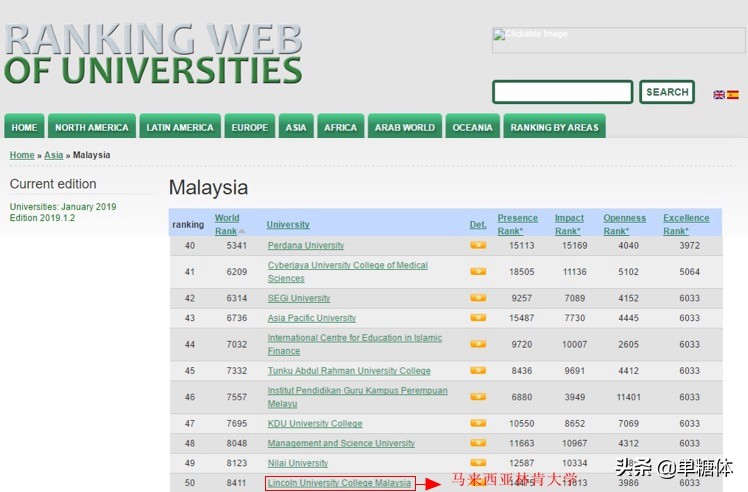Open Lincoln University College Malaysia link

[x=339, y=483]
